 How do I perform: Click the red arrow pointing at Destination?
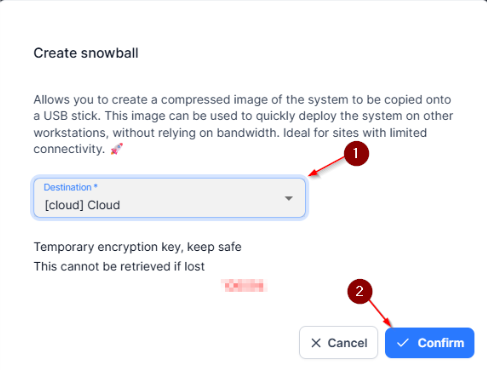pyautogui.click(x=326, y=167)
